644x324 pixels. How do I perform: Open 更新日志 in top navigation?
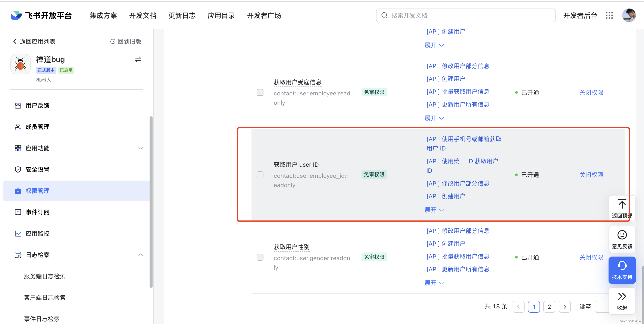tap(182, 16)
